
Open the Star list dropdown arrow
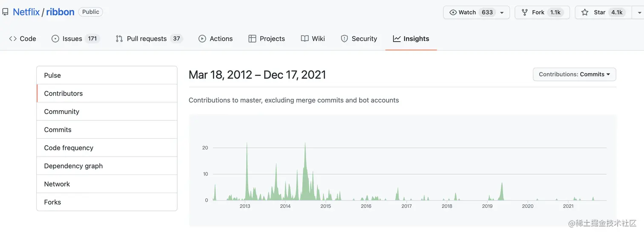pyautogui.click(x=639, y=13)
